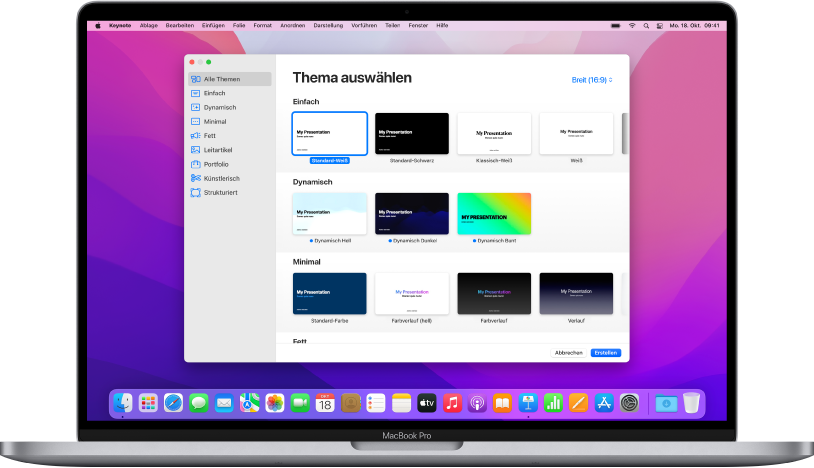Open the Messages app in Dock

click(199, 403)
